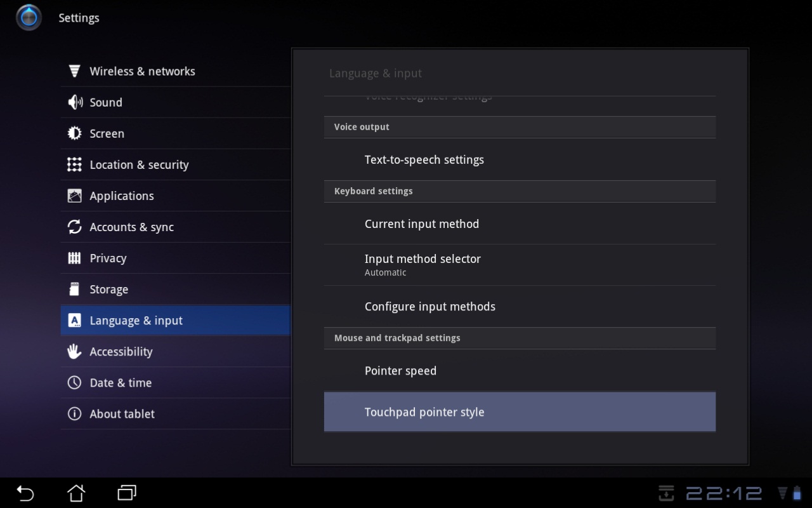Tap the Wireless & networks signal icon
This screenshot has width=812, height=508.
coord(74,71)
